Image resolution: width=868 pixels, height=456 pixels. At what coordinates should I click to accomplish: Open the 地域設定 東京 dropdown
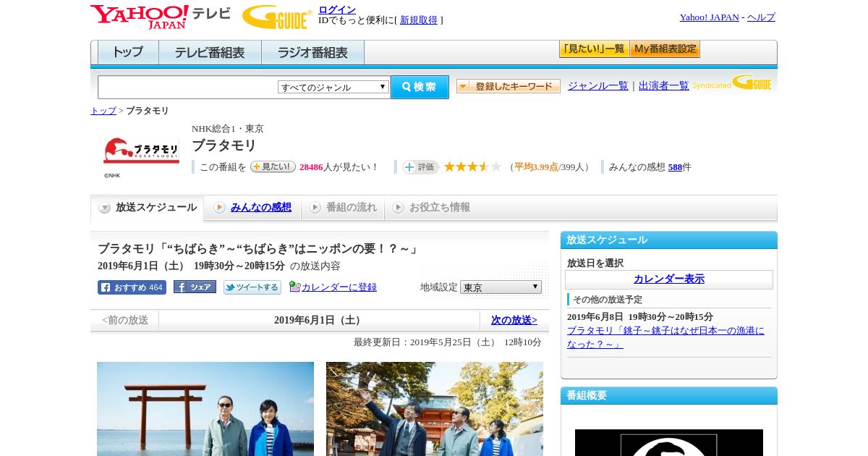pos(501,287)
